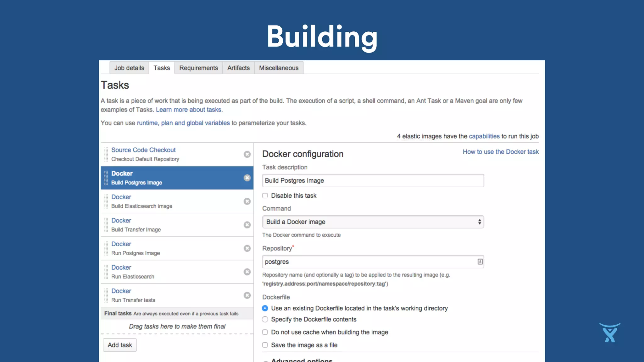Check Save the image as a file

pyautogui.click(x=265, y=345)
